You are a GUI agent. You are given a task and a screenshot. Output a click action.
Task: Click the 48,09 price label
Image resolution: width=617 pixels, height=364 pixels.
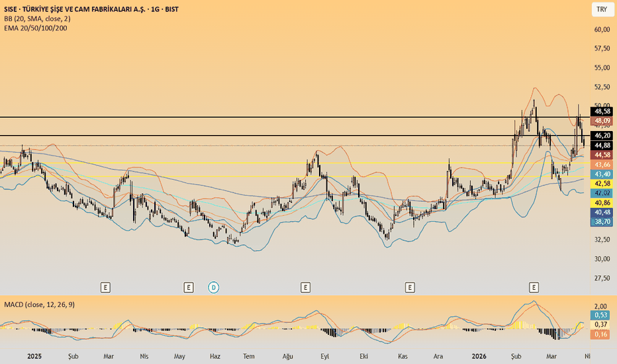(x=602, y=121)
